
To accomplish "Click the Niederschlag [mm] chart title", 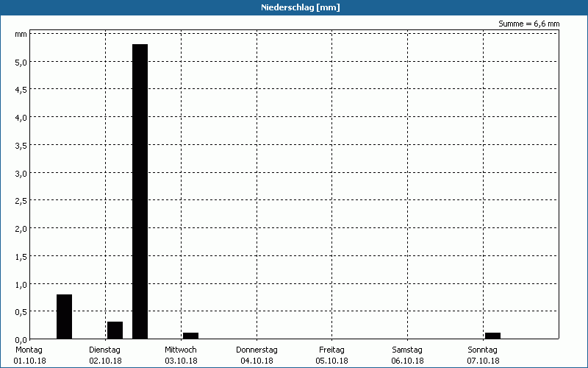I will [x=301, y=7].
